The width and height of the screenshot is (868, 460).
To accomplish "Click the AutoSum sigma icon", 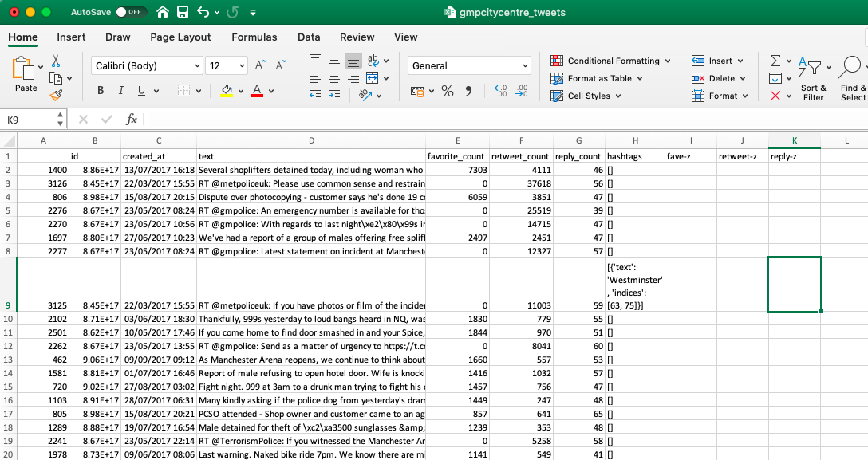I will click(775, 61).
